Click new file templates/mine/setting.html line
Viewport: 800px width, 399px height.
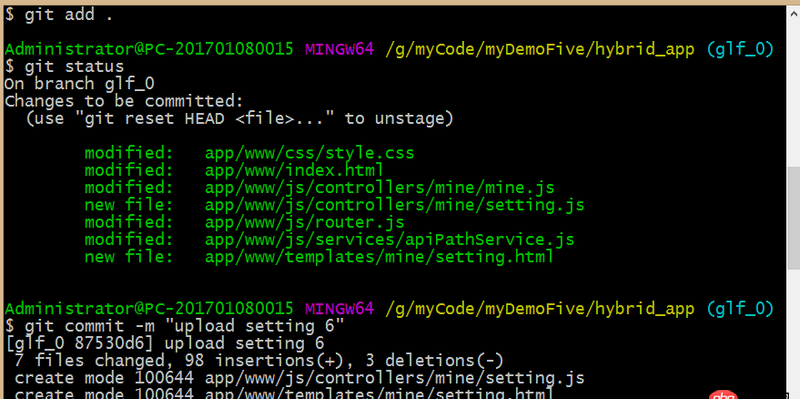319,257
